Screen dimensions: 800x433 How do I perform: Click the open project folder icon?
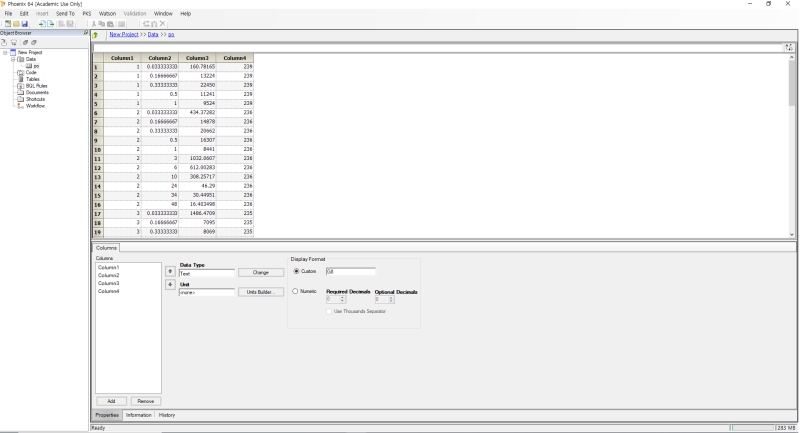click(x=16, y=24)
